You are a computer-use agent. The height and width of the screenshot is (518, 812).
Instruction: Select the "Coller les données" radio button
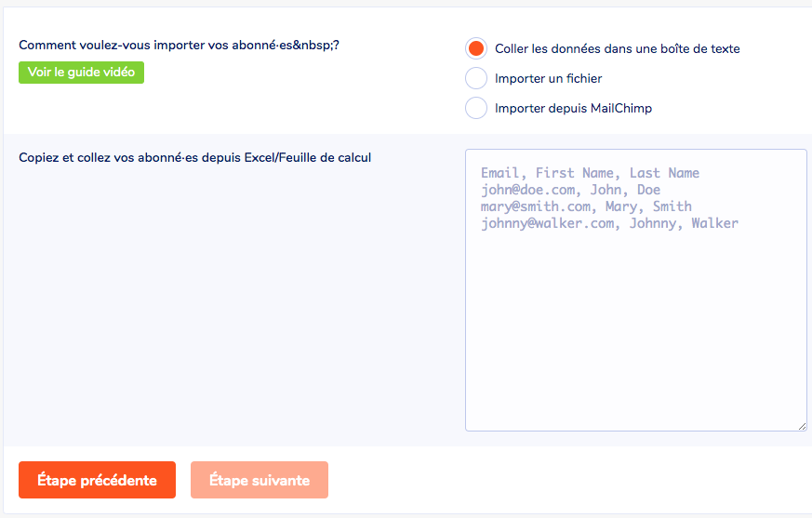(x=476, y=48)
